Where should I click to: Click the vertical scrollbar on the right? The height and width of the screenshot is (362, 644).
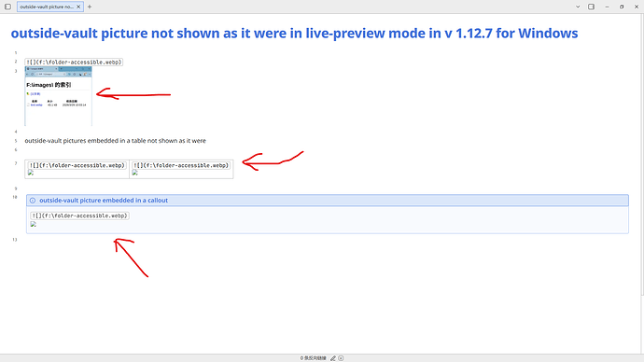pyautogui.click(x=642, y=154)
